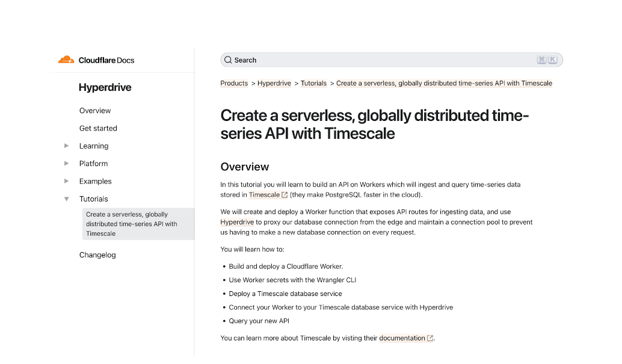Expand the Learning section arrow
The height and width of the screenshot is (364, 622).
66,146
